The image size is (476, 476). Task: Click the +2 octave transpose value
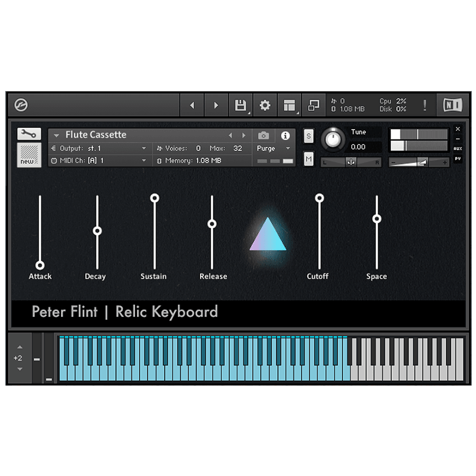(x=18, y=358)
